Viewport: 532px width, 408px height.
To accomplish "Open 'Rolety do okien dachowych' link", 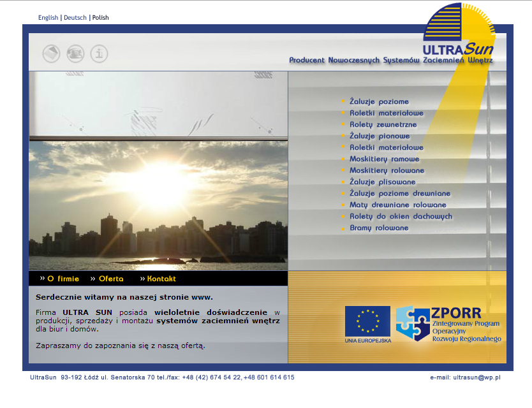I will 401,216.
